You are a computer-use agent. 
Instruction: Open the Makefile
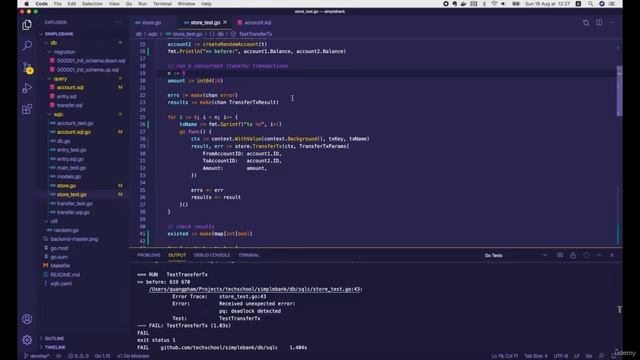pos(60,266)
